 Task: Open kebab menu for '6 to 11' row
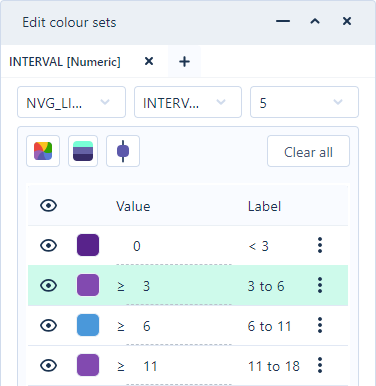point(320,325)
